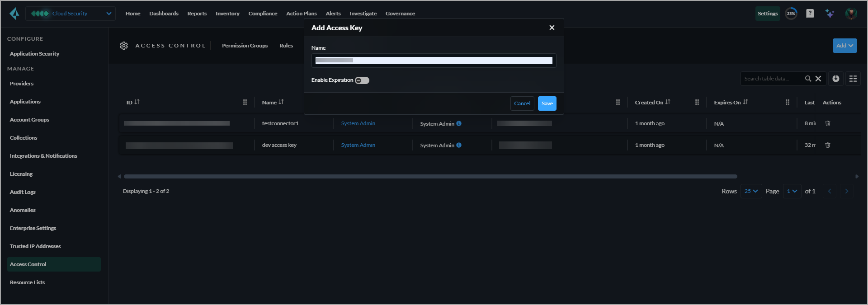Open the Compliance menu

click(x=263, y=14)
